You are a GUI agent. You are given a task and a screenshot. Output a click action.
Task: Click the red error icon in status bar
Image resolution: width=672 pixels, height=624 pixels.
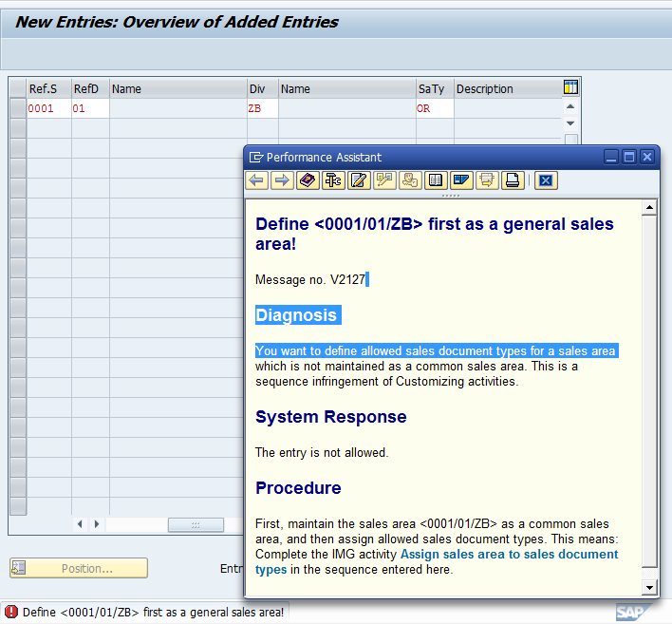tap(10, 612)
